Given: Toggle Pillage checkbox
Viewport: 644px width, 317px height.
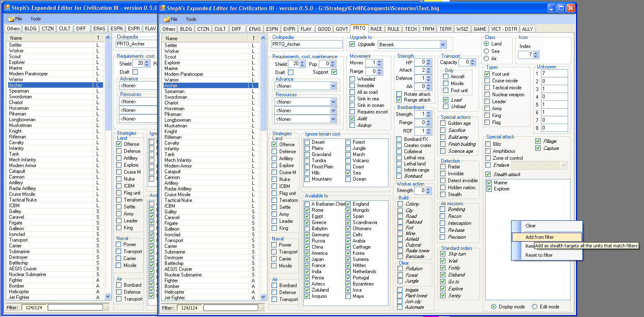Looking at the screenshot, I should [x=538, y=141].
